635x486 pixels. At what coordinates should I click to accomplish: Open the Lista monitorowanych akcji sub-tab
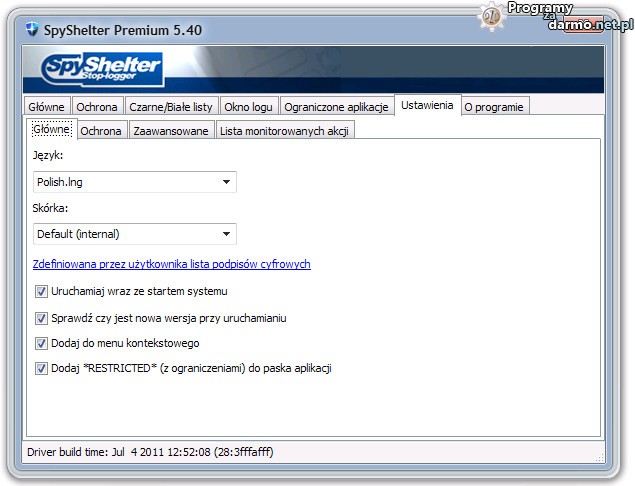(284, 131)
